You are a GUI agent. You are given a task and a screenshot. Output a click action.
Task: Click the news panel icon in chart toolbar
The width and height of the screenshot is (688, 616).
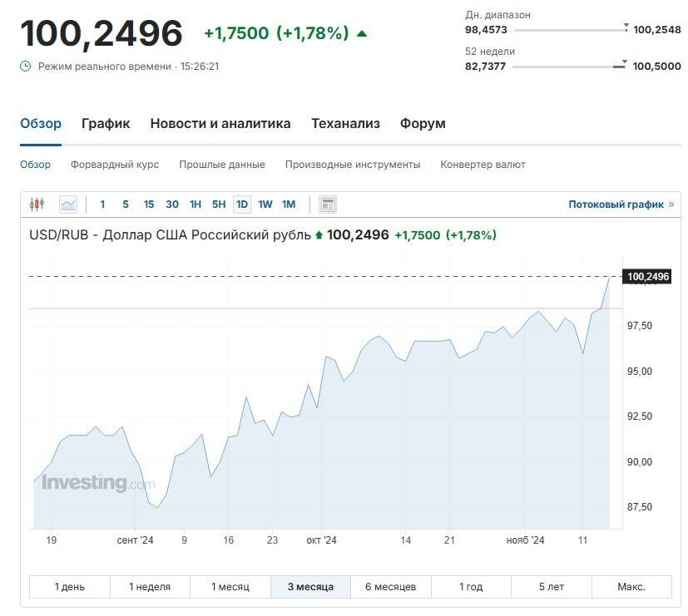(x=328, y=205)
